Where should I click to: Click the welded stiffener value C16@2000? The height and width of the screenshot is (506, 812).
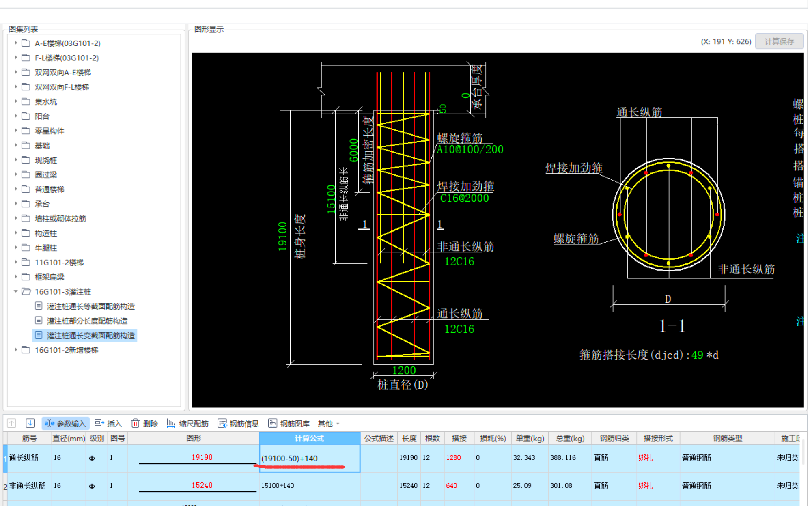(x=464, y=198)
